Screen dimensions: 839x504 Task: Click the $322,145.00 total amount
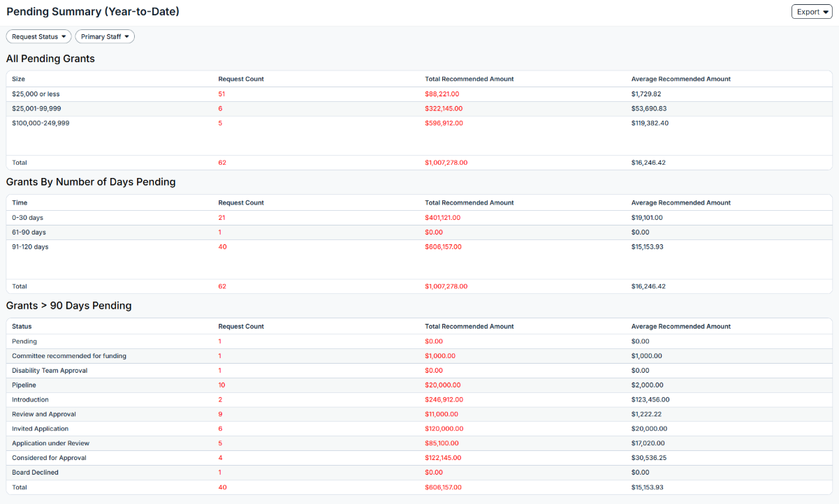(444, 108)
